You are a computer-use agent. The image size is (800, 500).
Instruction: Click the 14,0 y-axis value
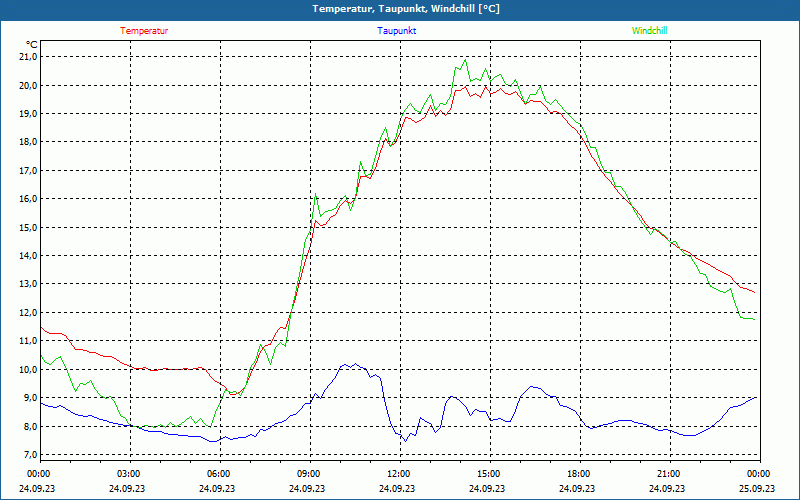[28, 255]
